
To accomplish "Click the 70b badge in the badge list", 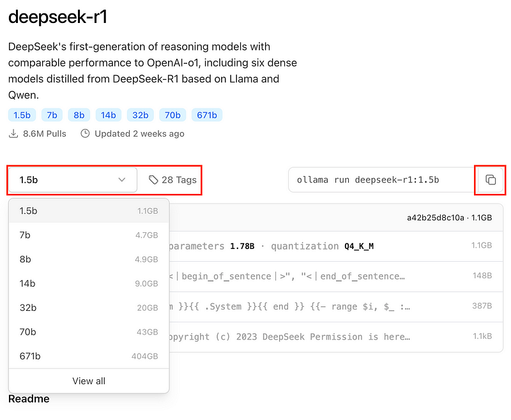I will coord(172,114).
